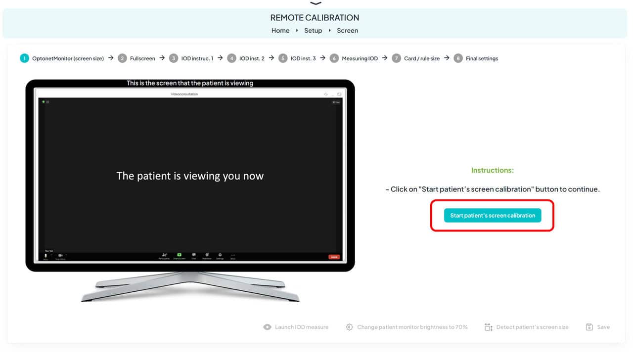Launch IOD measure using the eye icon
This screenshot has height=364, width=633.
pyautogui.click(x=267, y=327)
